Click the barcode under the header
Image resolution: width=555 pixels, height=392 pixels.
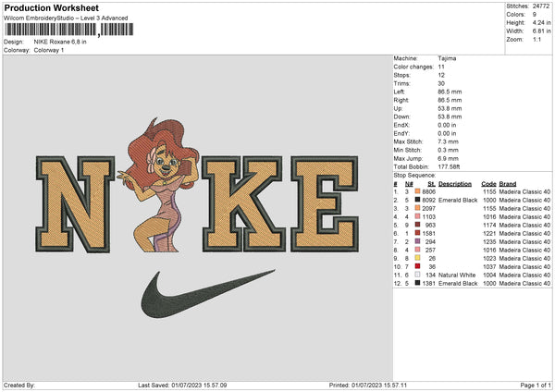[x=69, y=30]
